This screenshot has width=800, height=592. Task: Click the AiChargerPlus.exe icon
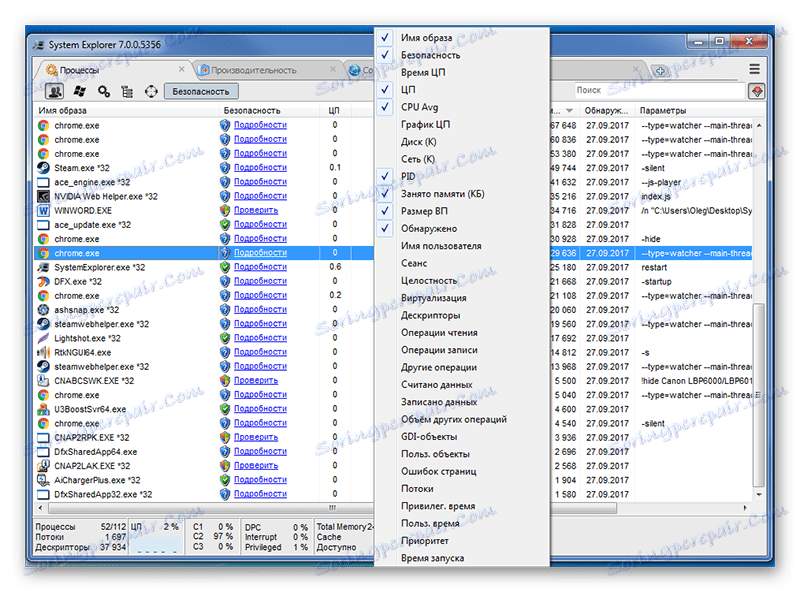click(43, 480)
